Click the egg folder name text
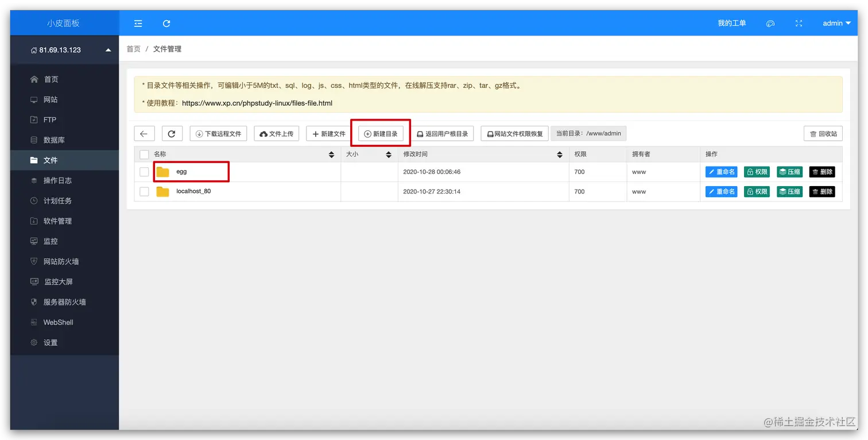This screenshot has width=868, height=440. click(181, 172)
